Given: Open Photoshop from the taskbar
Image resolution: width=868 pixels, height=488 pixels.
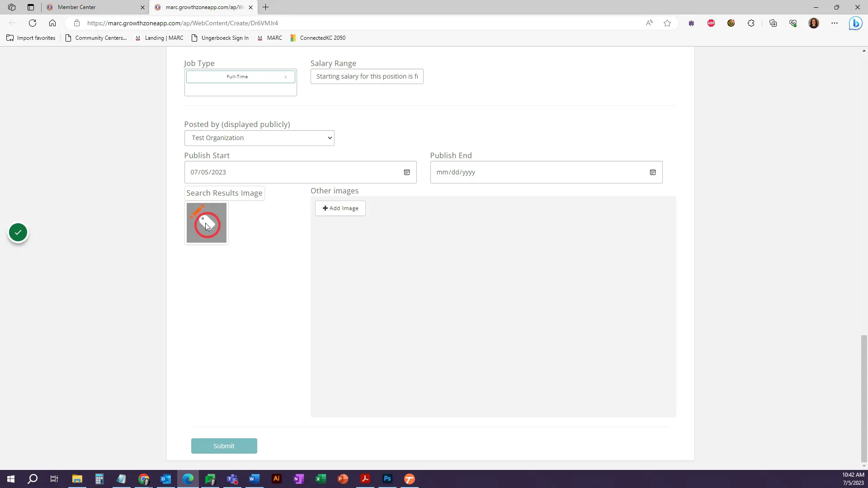Looking at the screenshot, I should pos(387,479).
